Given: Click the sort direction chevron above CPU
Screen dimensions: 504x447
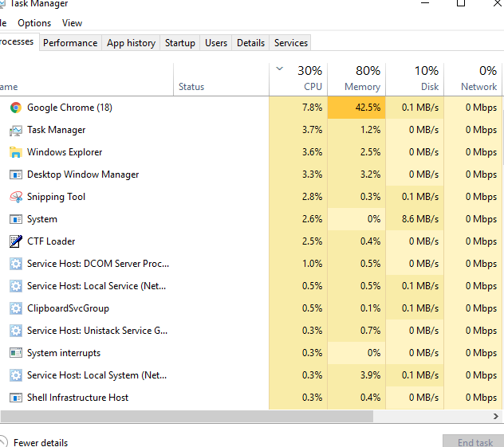Looking at the screenshot, I should (280, 69).
